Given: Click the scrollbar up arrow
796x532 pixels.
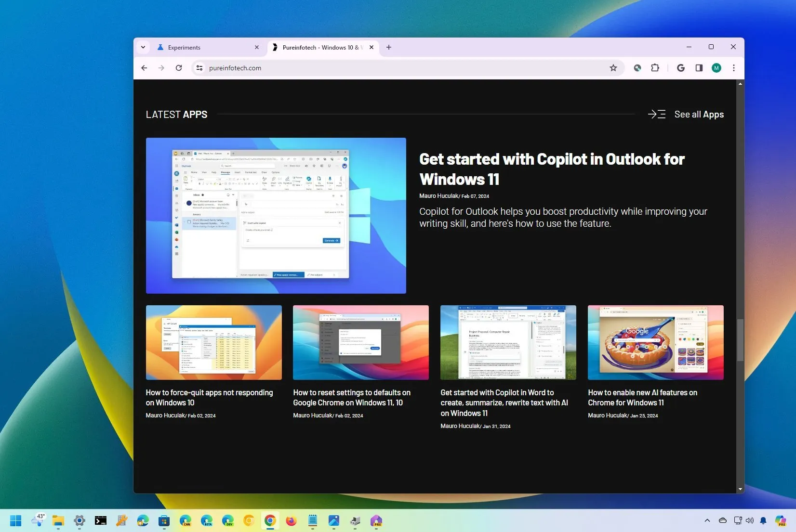Looking at the screenshot, I should tap(740, 84).
